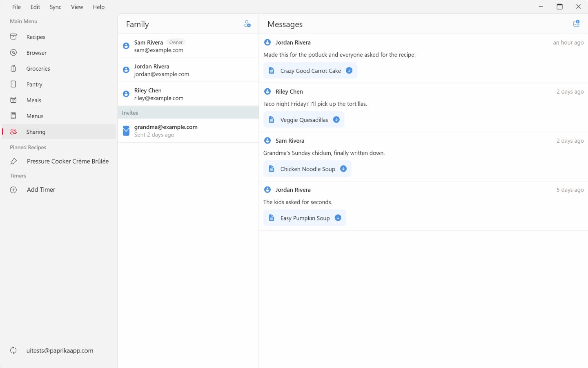Open the Crazy Good Carrot Cake attachment
Image resolution: width=588 pixels, height=368 pixels.
click(x=310, y=71)
